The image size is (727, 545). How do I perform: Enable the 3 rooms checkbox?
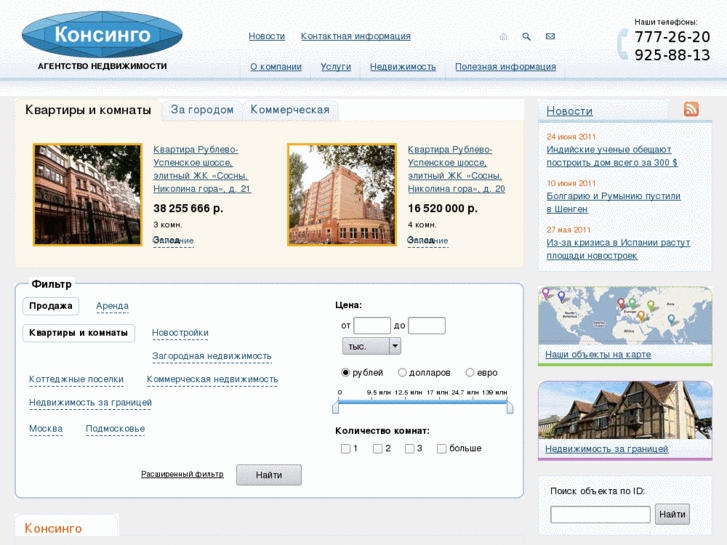pos(409,449)
